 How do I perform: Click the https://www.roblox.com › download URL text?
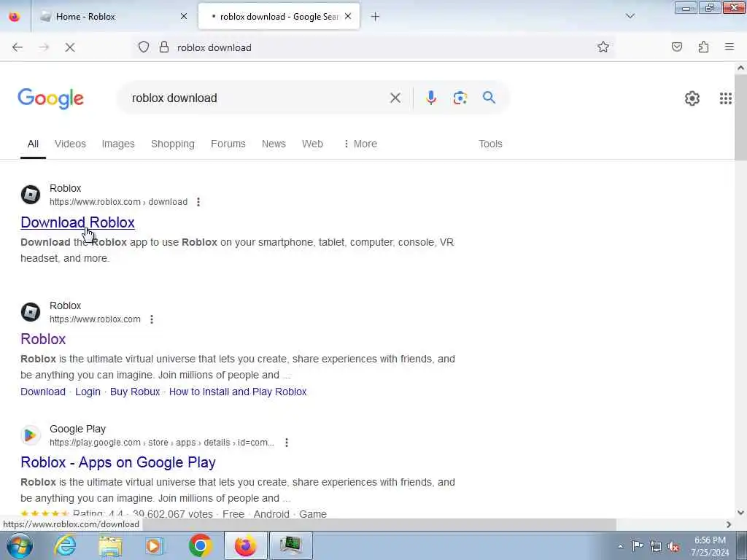click(x=119, y=202)
